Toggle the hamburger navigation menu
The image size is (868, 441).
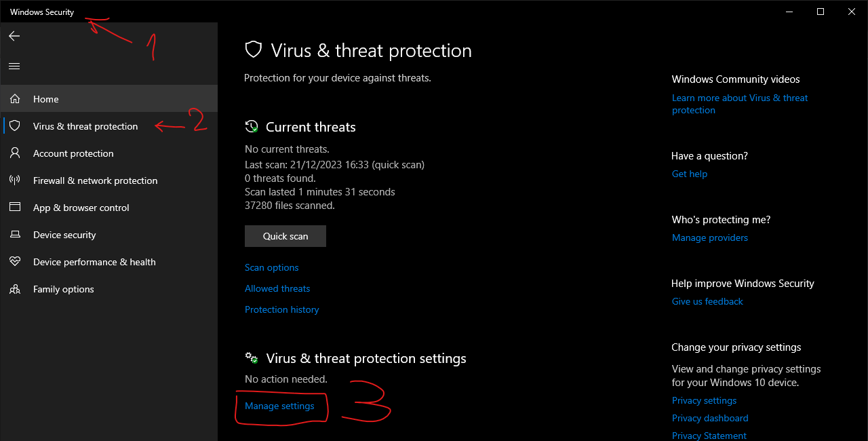click(x=14, y=66)
